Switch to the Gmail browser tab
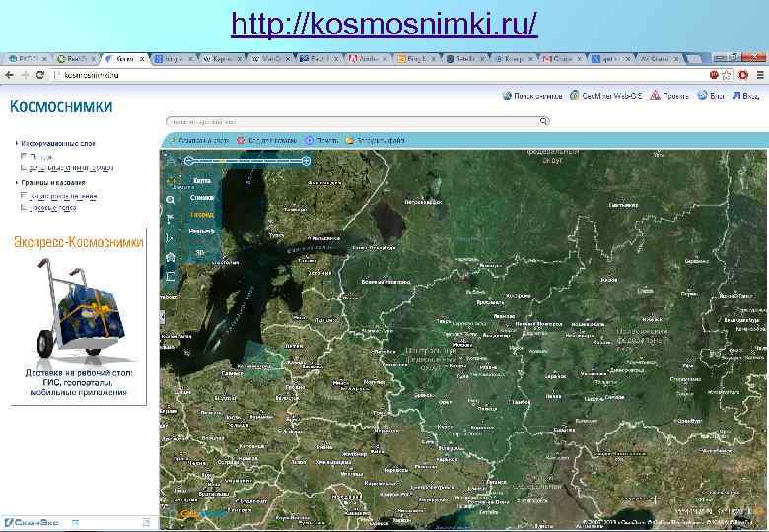 pos(562,59)
